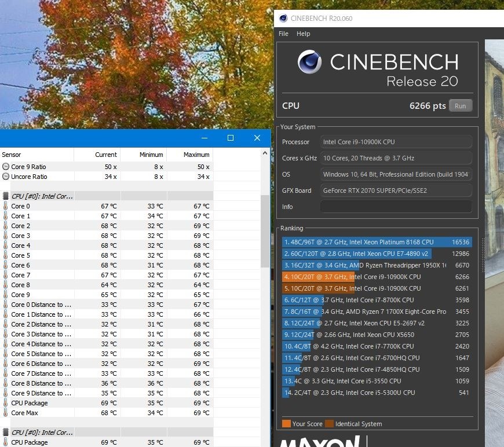Click Core 1 Distance to thermometer icon
504x447 pixels.
5,314
